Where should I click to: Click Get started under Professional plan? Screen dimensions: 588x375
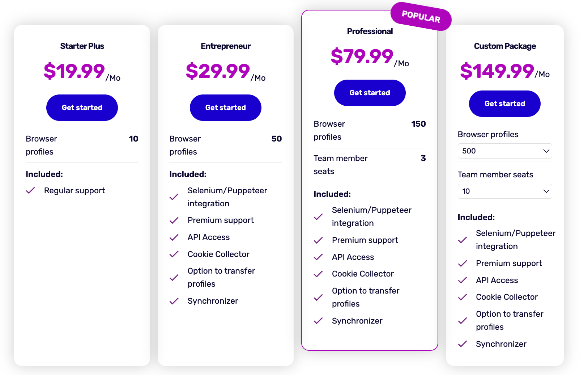click(x=370, y=93)
